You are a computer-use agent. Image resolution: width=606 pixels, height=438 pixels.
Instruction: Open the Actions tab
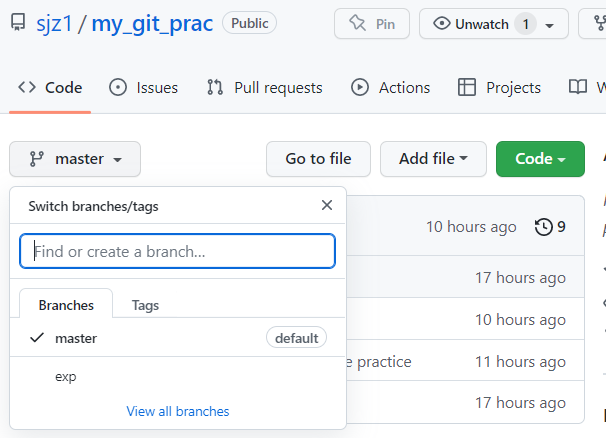click(x=390, y=88)
